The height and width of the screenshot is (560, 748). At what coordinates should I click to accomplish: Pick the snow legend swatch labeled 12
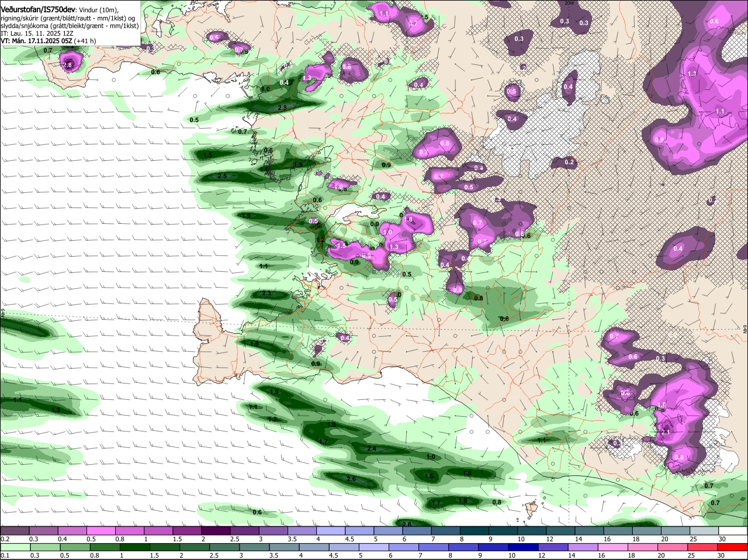click(561, 530)
